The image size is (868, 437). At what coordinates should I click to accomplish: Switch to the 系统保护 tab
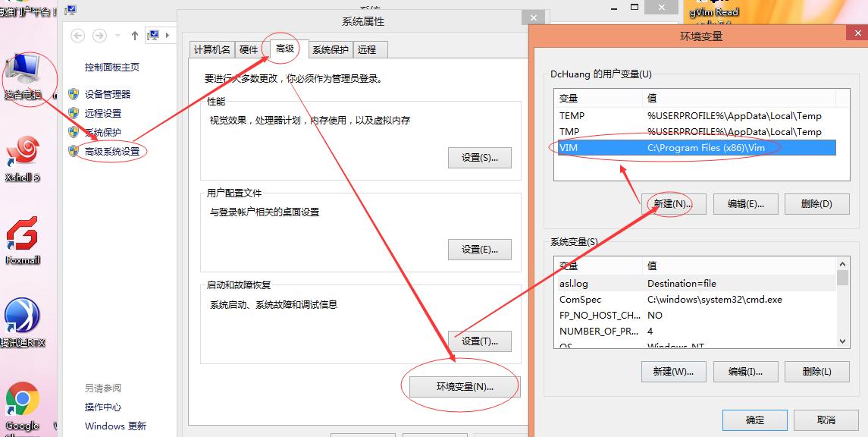pyautogui.click(x=331, y=49)
